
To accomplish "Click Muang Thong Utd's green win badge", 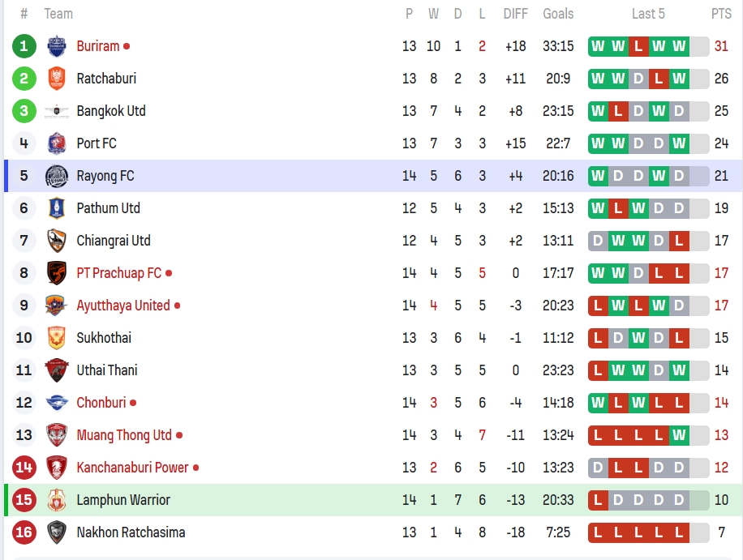I will pos(679,435).
